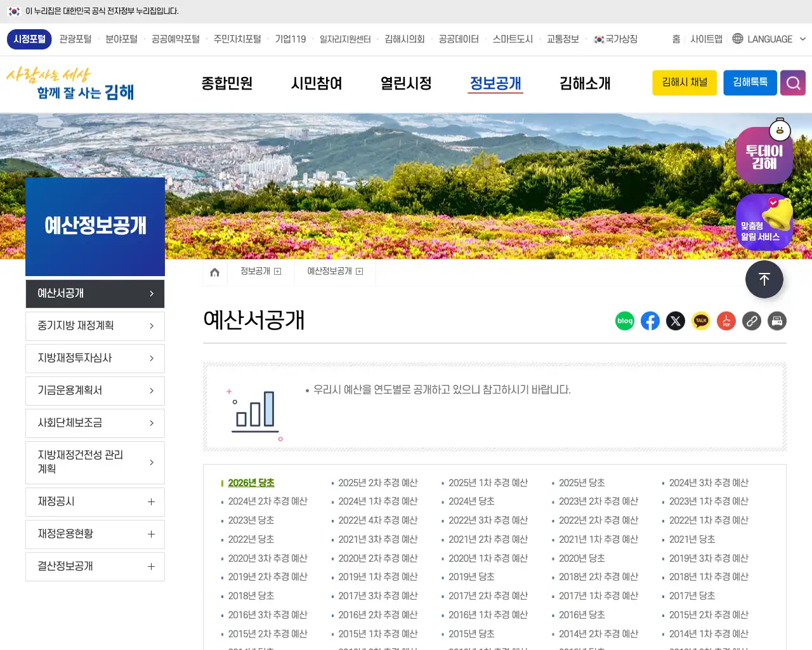Screen dimensions: 812x650
Task: Share page on X icon
Action: click(676, 321)
